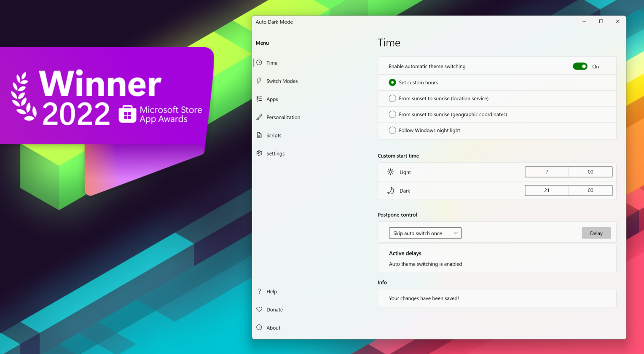644x354 pixels.
Task: Choose Follow Windows night light
Action: click(x=392, y=130)
